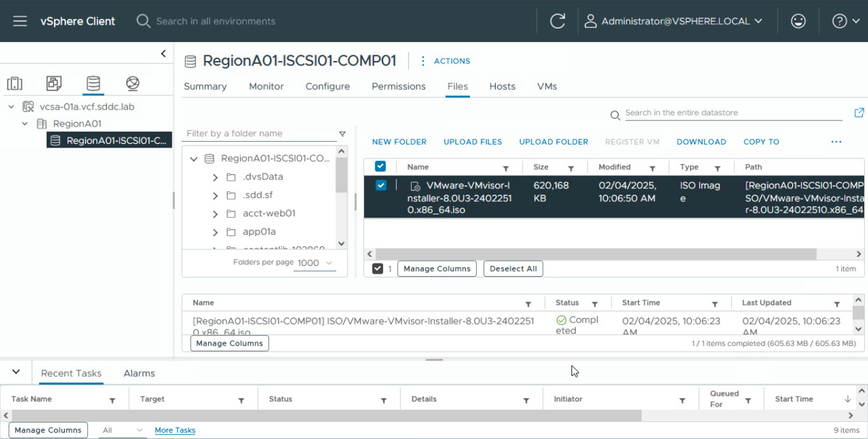The width and height of the screenshot is (868, 439).
Task: Switch to Hosts and Clusters inventory view
Action: (x=15, y=83)
